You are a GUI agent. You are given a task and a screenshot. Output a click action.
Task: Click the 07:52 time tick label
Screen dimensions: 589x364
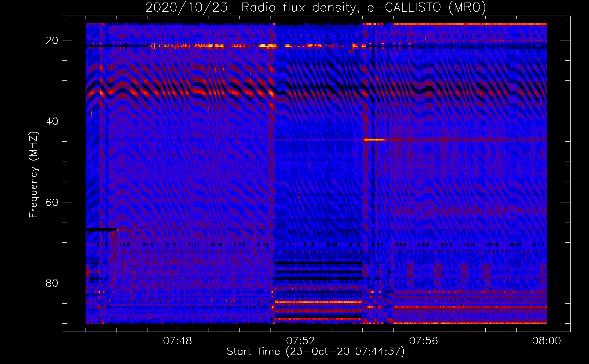tap(301, 341)
